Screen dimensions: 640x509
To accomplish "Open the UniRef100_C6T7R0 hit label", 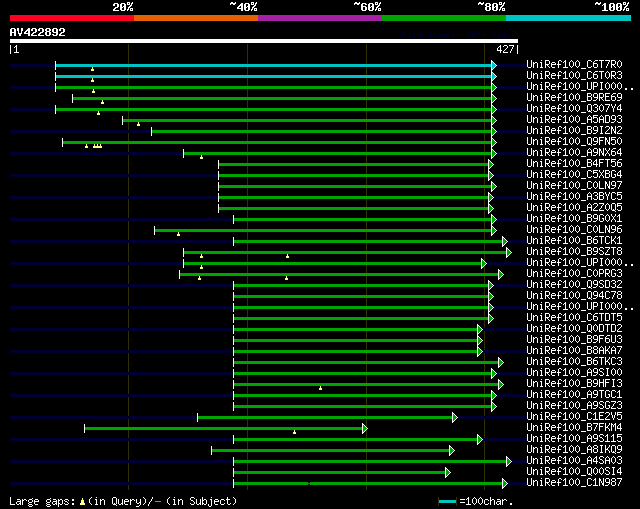I will (x=574, y=64).
